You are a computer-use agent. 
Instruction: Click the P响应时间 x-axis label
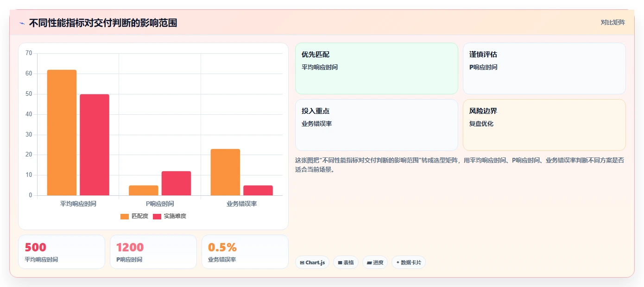point(160,204)
